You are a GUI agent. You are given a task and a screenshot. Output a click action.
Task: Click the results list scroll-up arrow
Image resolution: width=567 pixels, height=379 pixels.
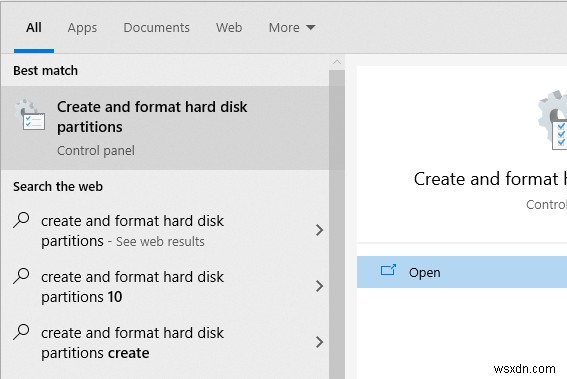click(337, 62)
